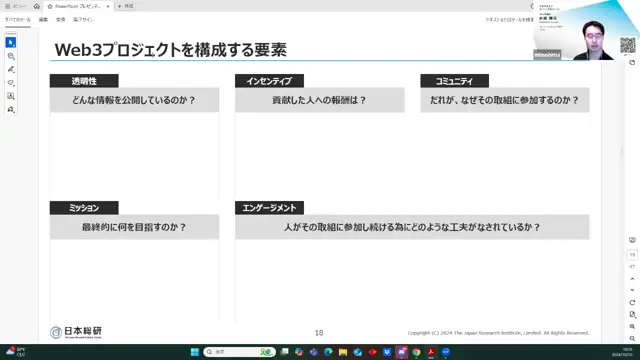Open Microsoft Teams from taskbar

[x=313, y=352]
